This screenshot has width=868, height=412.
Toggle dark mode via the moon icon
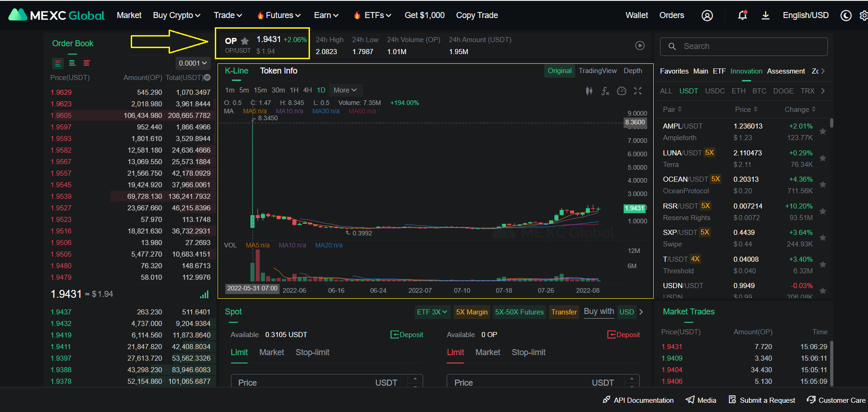point(845,15)
